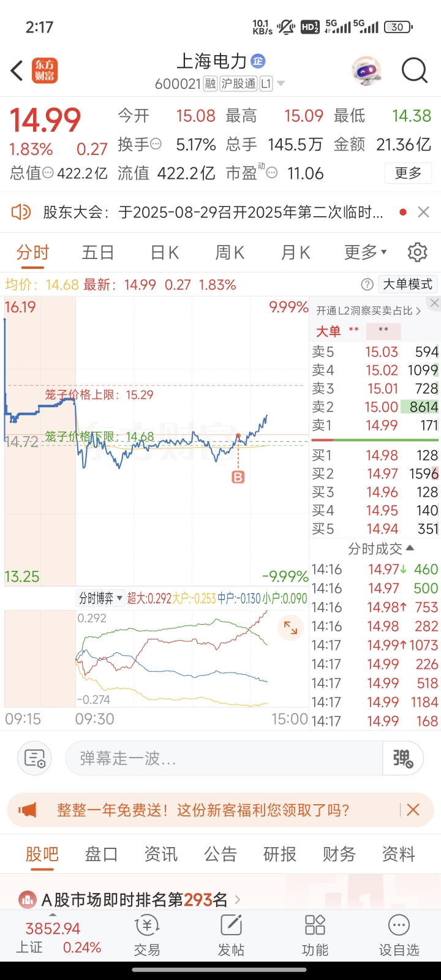441x980 pixels.
Task: Tap the 弹幕走一波 input field
Action: 224,758
